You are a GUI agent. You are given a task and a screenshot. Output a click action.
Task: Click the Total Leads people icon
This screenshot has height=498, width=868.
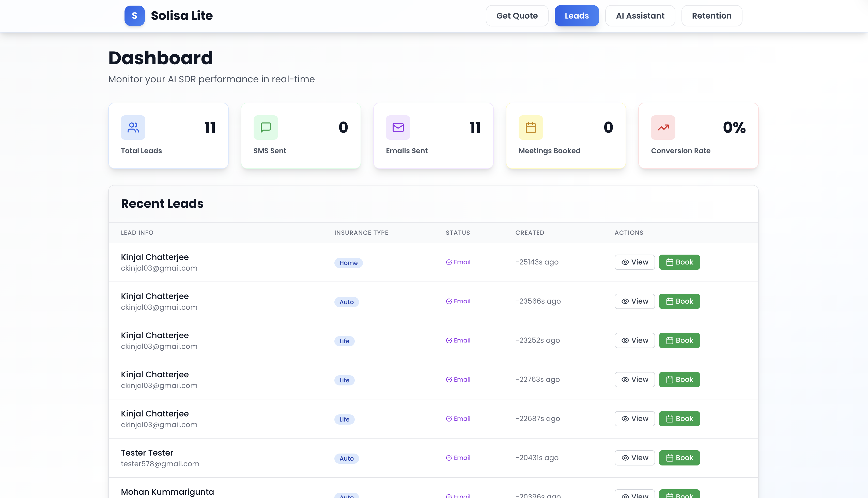click(133, 128)
